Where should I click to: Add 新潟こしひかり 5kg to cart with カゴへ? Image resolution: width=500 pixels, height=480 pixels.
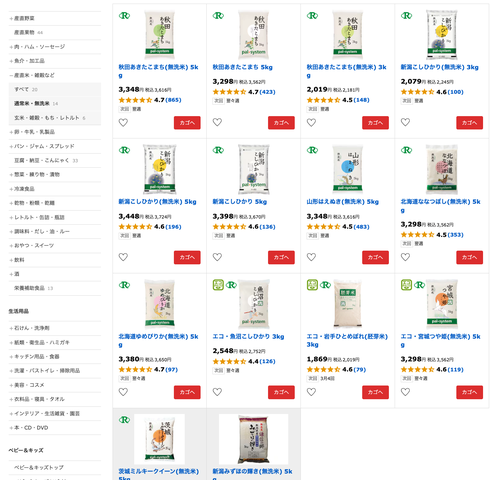tap(281, 257)
